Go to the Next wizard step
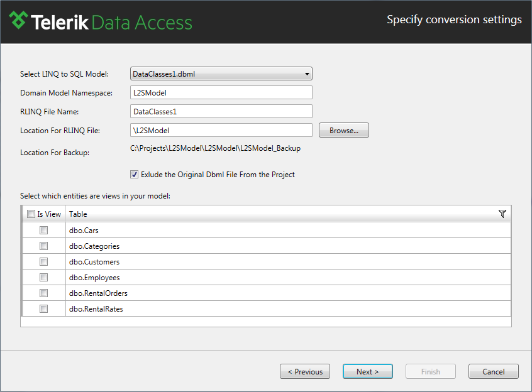 (368, 372)
